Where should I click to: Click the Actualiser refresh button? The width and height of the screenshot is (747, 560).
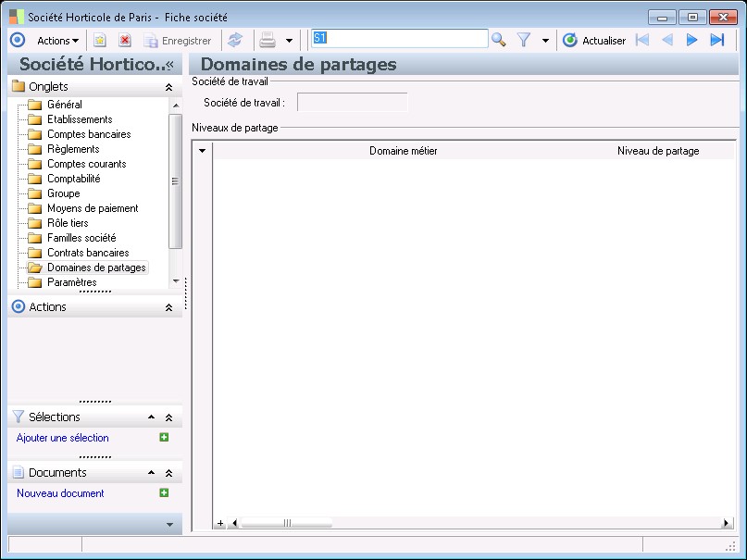[594, 40]
